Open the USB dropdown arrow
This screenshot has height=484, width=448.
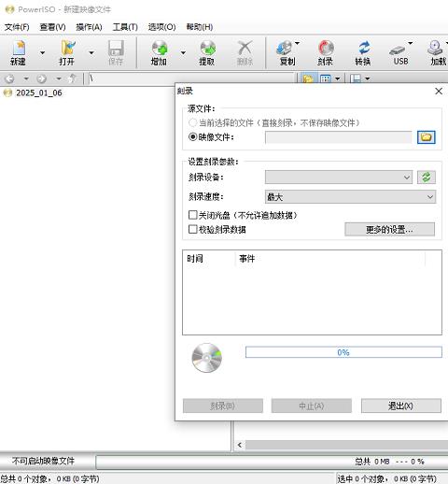[411, 43]
